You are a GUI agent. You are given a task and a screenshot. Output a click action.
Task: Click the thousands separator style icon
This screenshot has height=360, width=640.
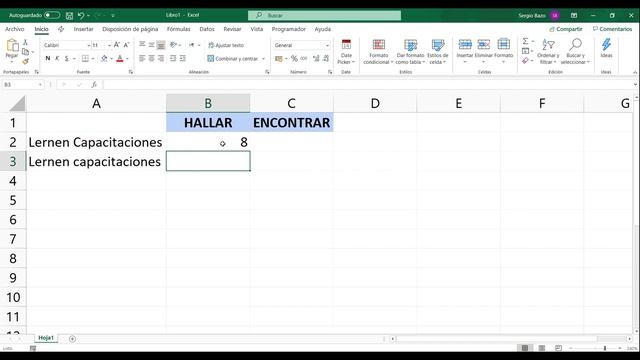(x=304, y=59)
